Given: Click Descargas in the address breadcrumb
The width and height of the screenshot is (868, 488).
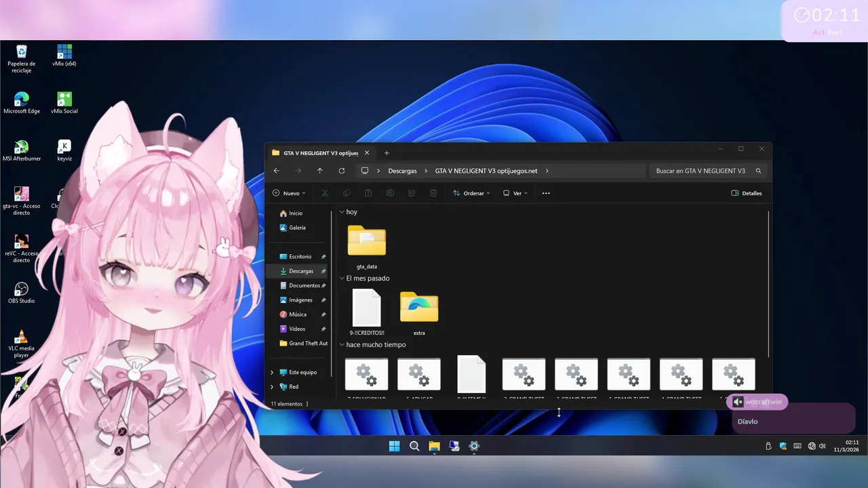Looking at the screenshot, I should tap(402, 171).
